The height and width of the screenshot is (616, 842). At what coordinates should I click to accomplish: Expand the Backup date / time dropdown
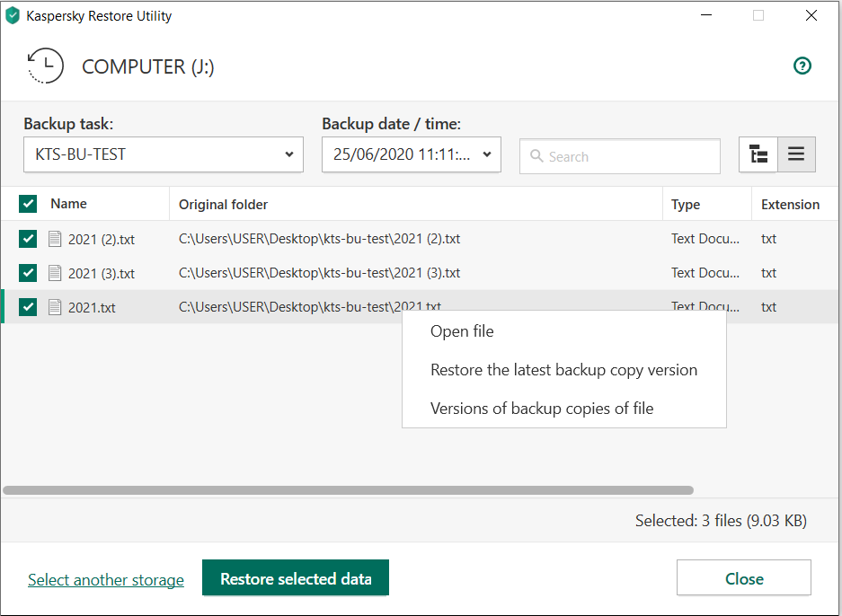coord(411,154)
